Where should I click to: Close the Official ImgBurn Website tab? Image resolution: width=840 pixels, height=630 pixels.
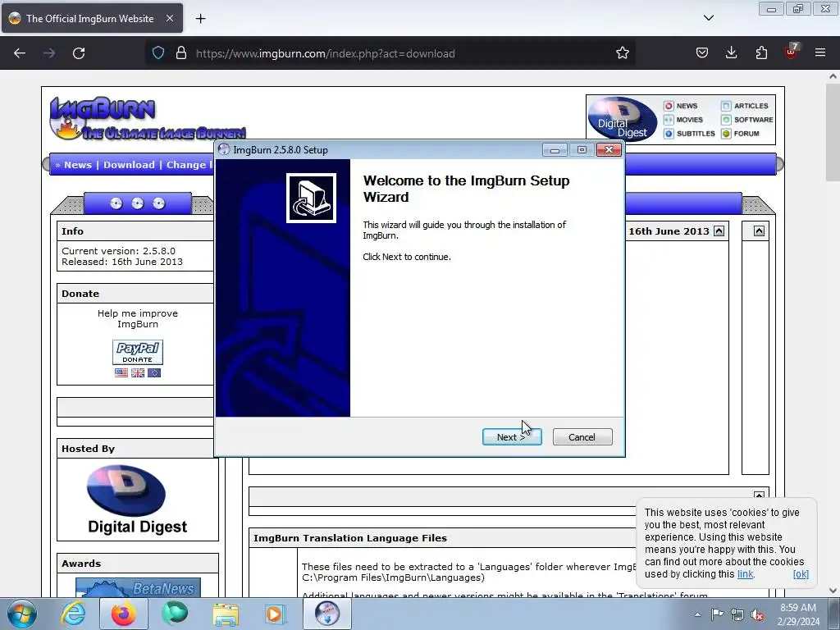click(169, 18)
